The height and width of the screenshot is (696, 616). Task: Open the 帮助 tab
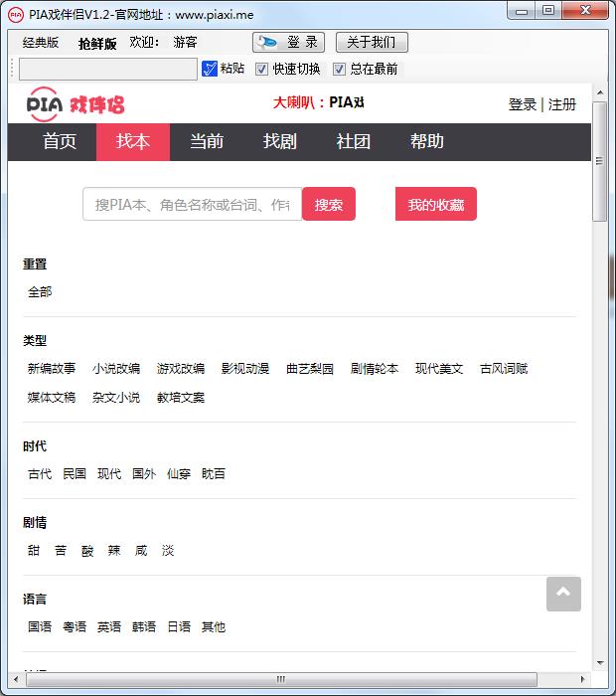(426, 141)
